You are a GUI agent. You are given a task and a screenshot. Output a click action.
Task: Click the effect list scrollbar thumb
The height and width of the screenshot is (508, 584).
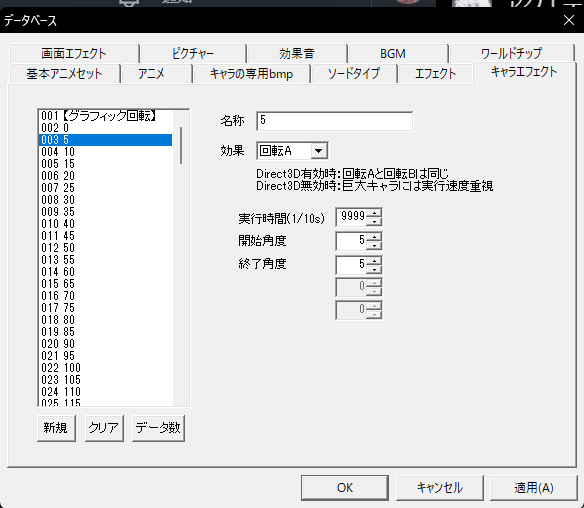(181, 145)
